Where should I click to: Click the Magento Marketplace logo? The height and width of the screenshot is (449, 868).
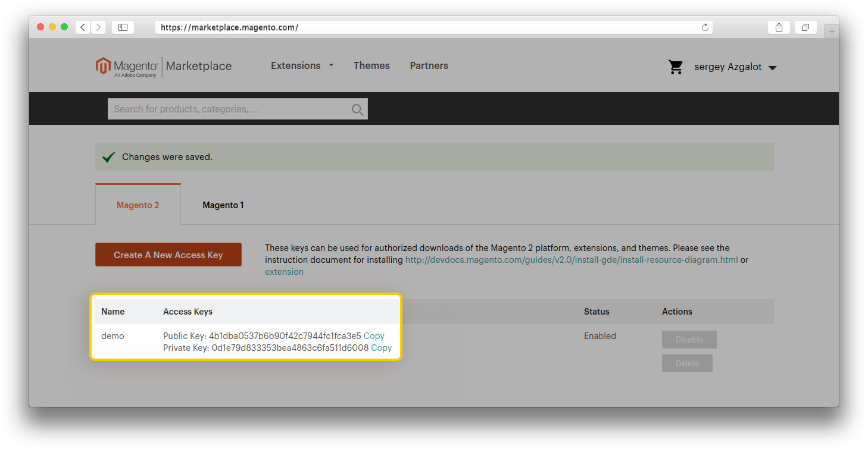[164, 67]
